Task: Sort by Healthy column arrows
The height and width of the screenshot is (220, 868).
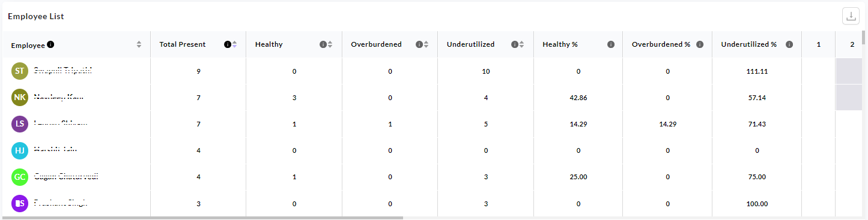Action: coord(330,44)
